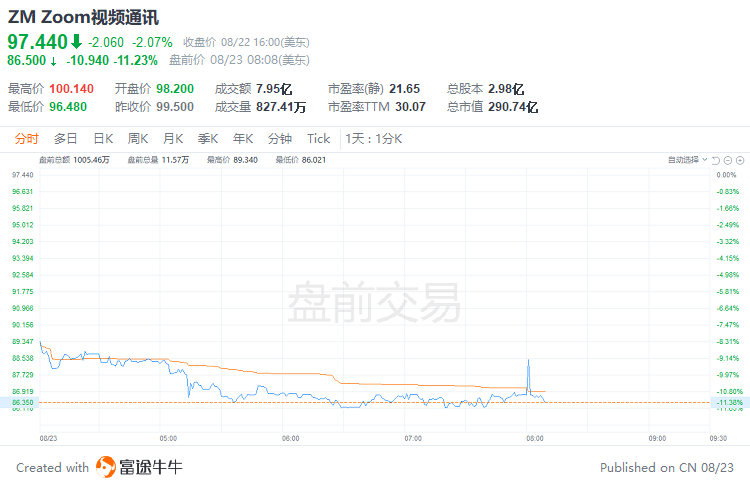Select the 分时 tab

(x=26, y=139)
